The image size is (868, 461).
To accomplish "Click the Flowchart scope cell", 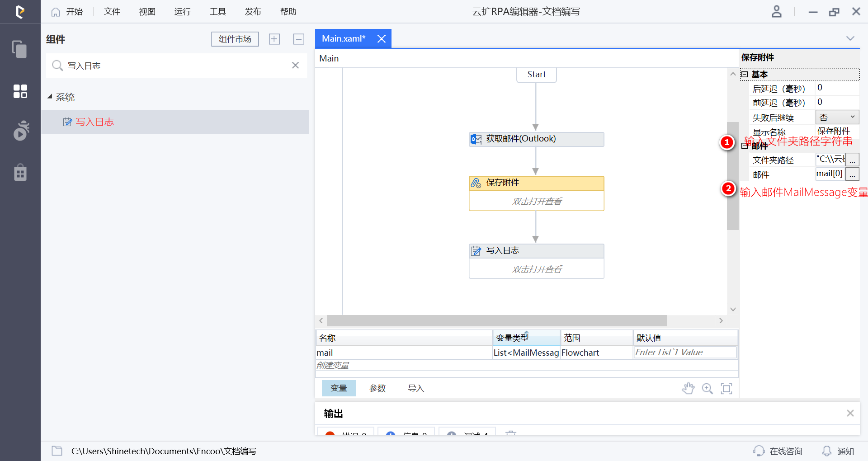I will point(596,353).
